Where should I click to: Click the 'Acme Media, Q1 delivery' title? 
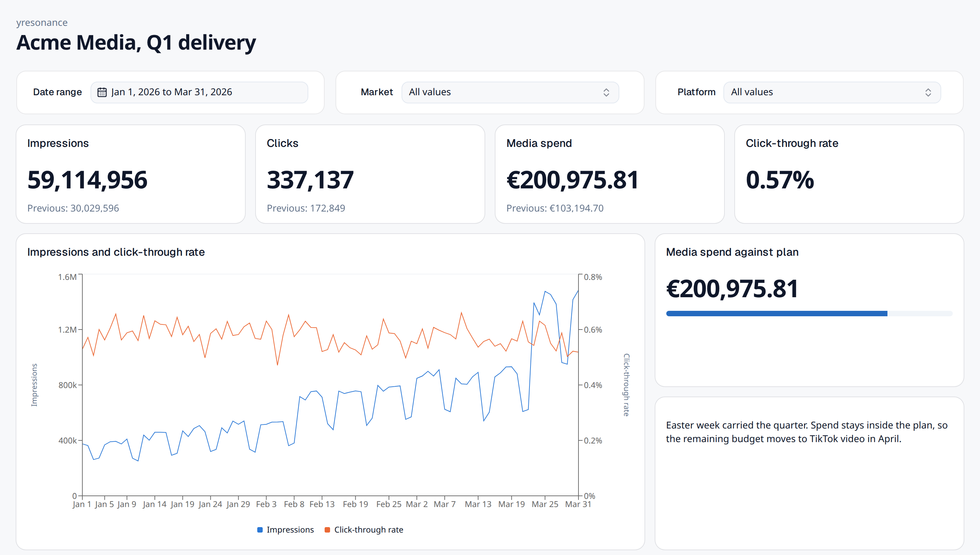click(x=136, y=42)
